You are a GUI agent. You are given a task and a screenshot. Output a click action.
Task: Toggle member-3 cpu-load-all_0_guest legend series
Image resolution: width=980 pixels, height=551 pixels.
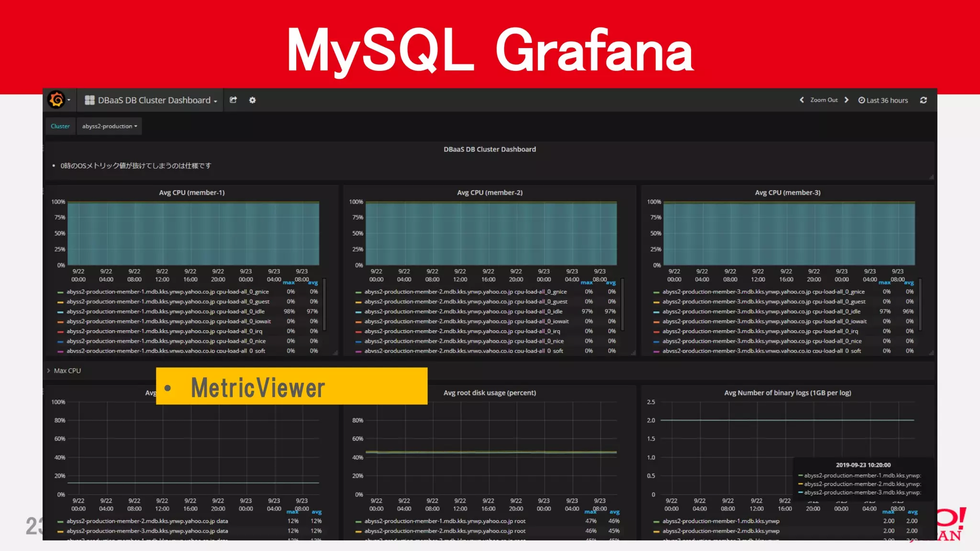pyautogui.click(x=764, y=302)
